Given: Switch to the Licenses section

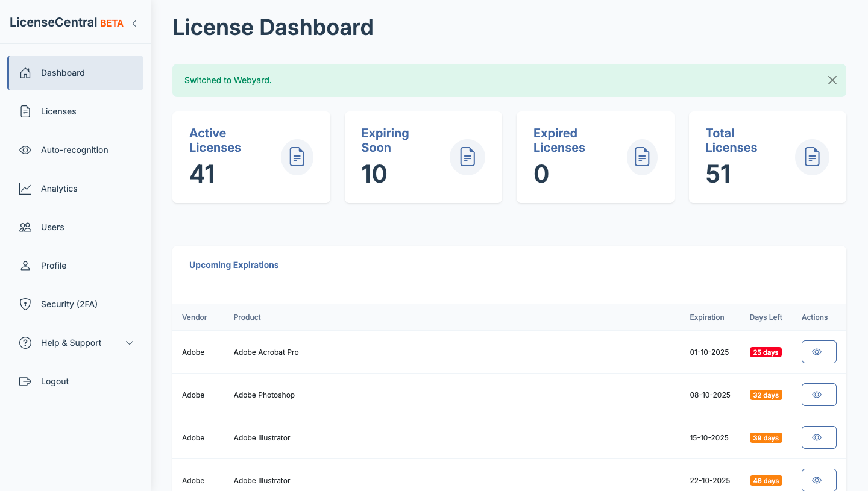Looking at the screenshot, I should click(58, 111).
